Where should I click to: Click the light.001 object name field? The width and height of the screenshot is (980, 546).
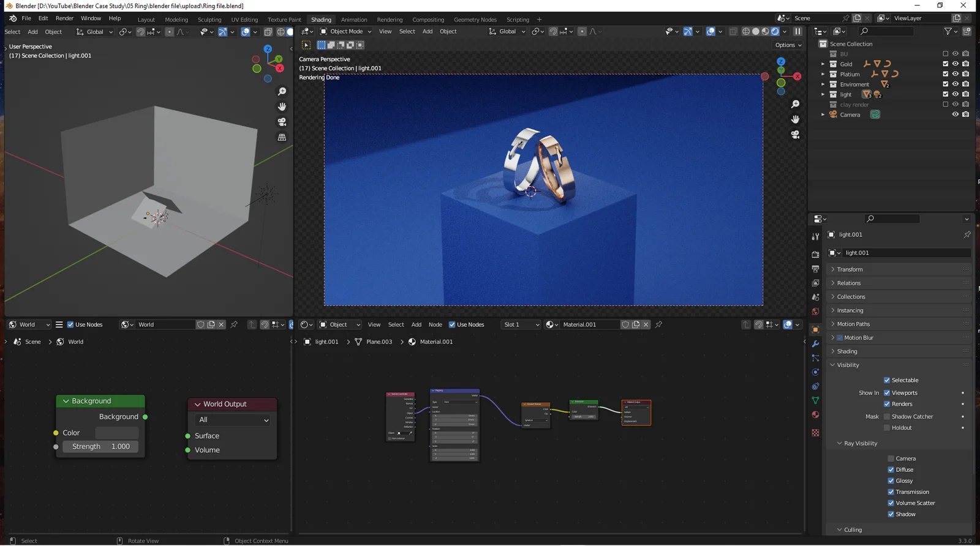click(907, 253)
